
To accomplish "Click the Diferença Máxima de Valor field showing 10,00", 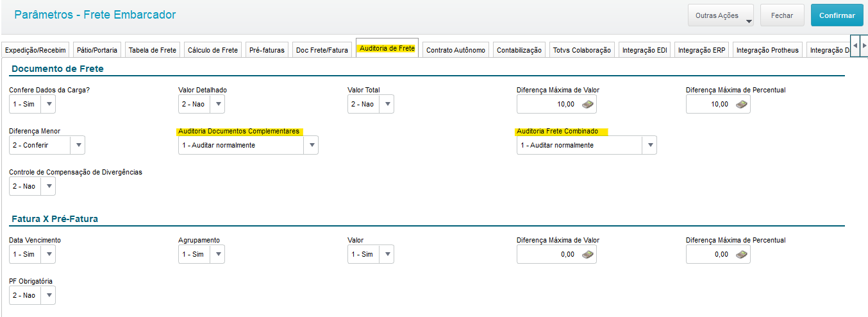I will (557, 104).
